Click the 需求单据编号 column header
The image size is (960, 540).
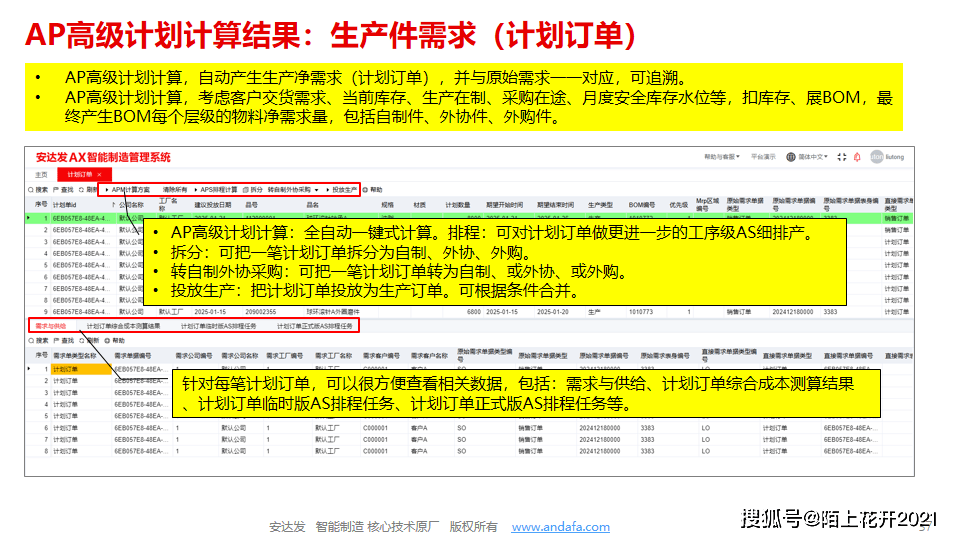(x=133, y=356)
